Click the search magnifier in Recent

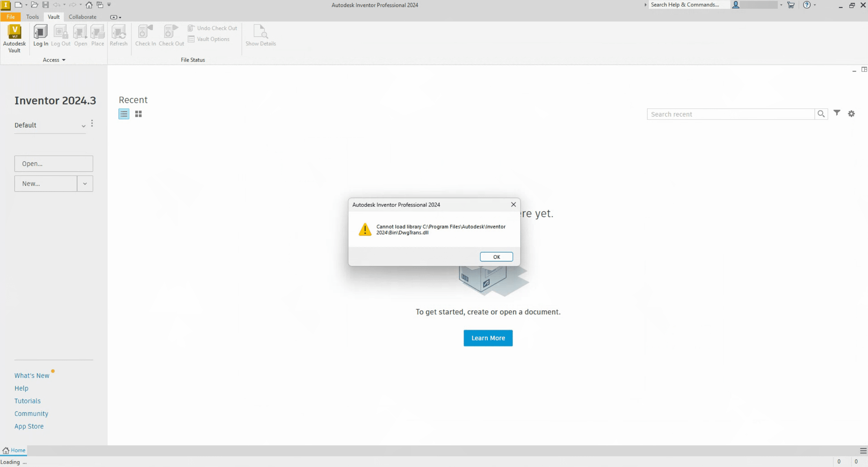pos(821,114)
